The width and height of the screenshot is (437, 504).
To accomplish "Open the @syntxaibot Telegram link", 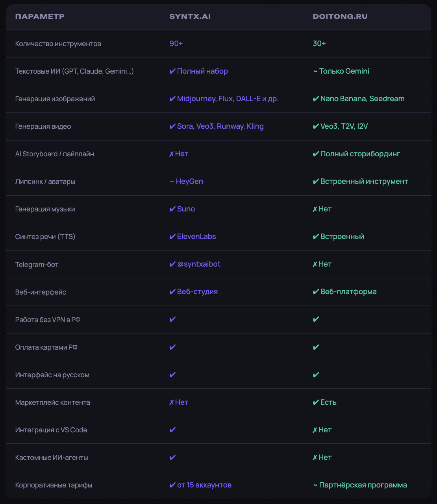I will point(199,264).
